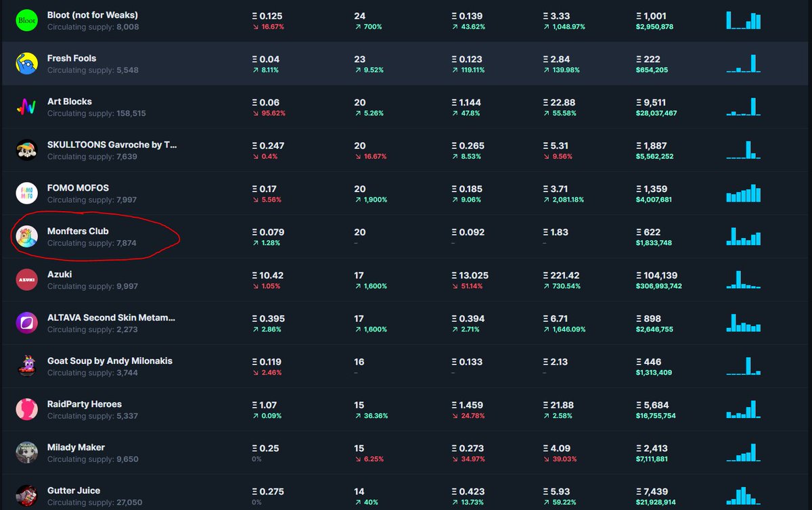Select Monfters Club market cap Ξ 622

(648, 232)
